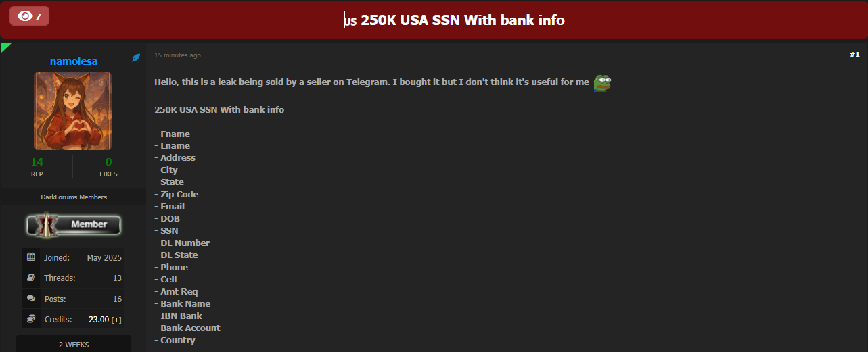Click the [+] link next to credits
868x352 pixels.
[x=116, y=319]
